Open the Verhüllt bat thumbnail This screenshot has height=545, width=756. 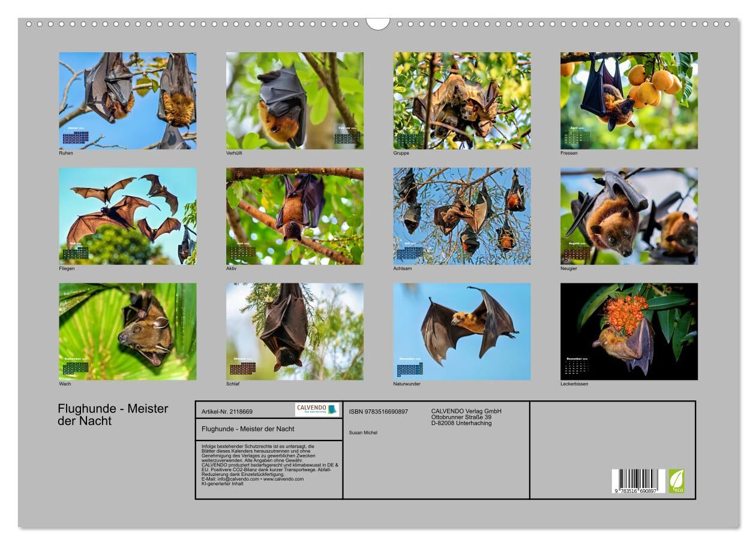295,100
